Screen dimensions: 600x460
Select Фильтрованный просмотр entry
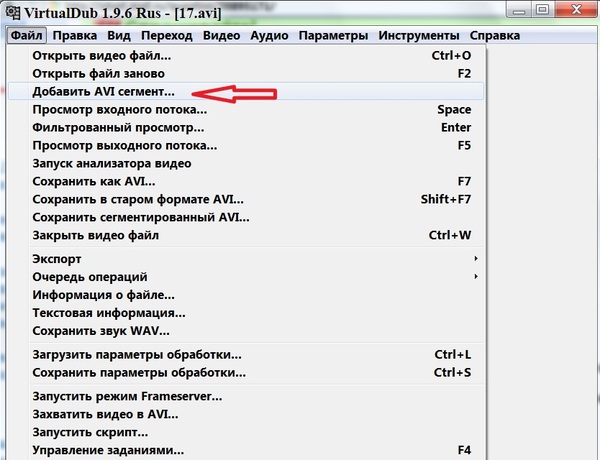click(118, 128)
